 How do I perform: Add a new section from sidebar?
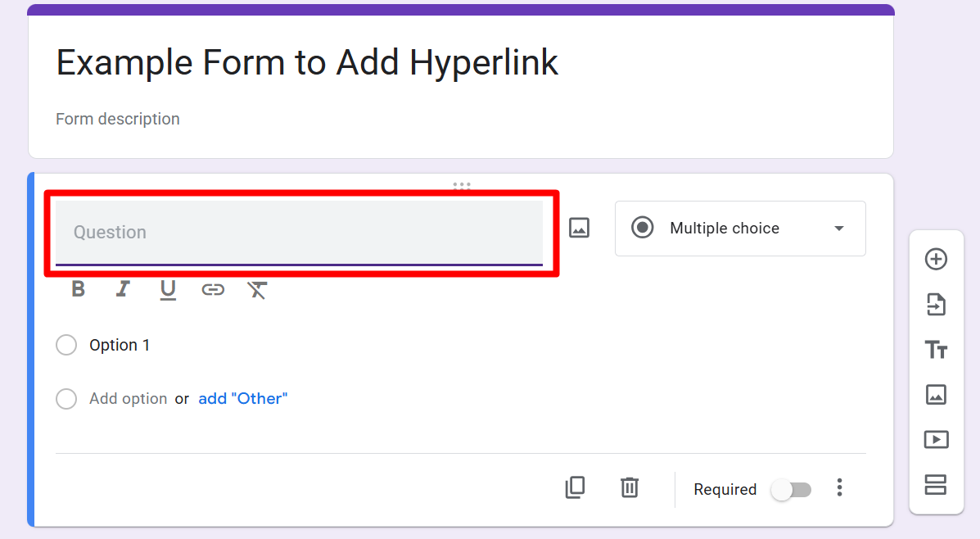point(936,485)
